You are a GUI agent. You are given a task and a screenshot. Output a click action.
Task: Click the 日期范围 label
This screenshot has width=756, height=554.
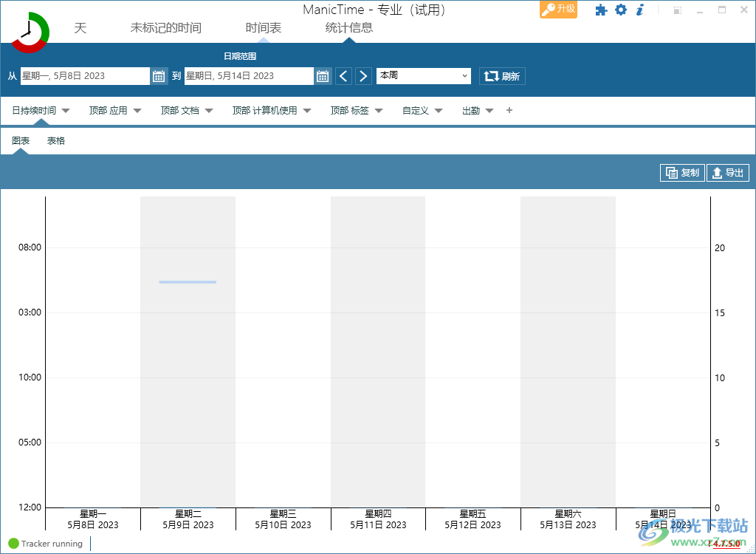coord(240,56)
